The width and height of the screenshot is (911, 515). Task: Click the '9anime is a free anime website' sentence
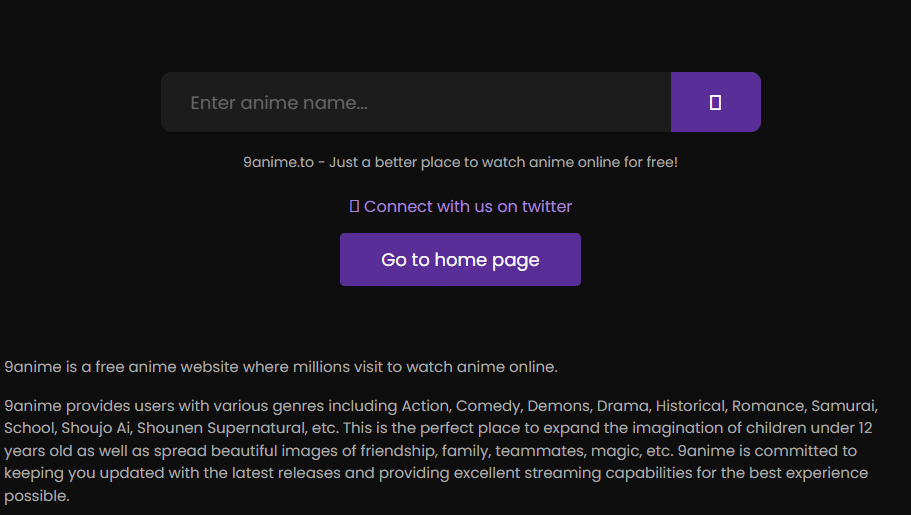tap(280, 367)
